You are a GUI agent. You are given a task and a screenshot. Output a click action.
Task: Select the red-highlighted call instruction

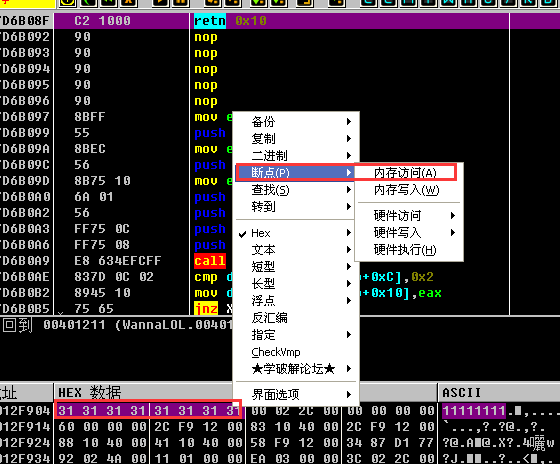210,261
